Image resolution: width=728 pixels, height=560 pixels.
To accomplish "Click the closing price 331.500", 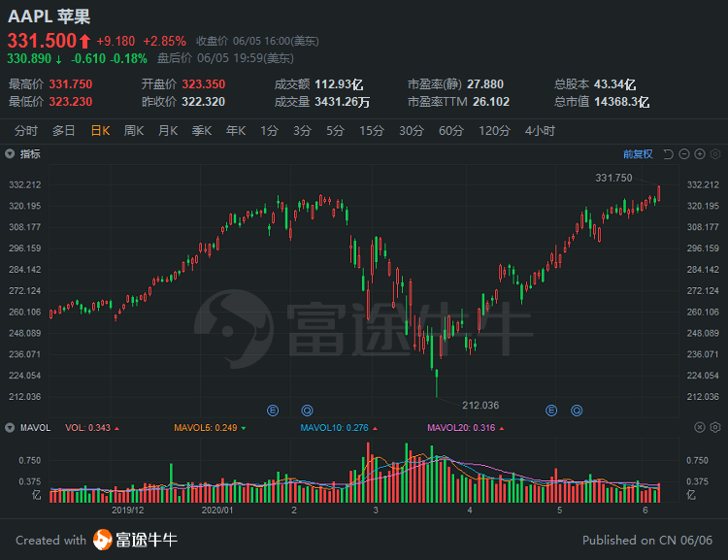I will [42, 41].
